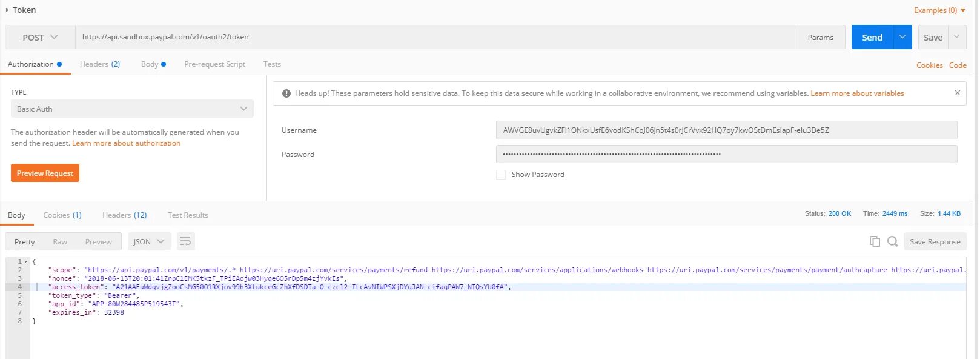
Task: Click the Time 2449 ms value
Action: [x=895, y=213]
